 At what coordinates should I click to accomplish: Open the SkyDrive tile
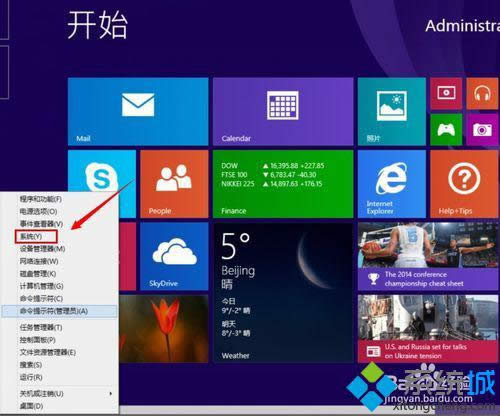(x=174, y=256)
